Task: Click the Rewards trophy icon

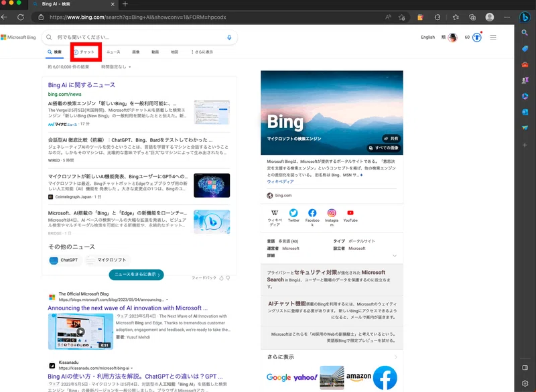Action: [x=477, y=38]
